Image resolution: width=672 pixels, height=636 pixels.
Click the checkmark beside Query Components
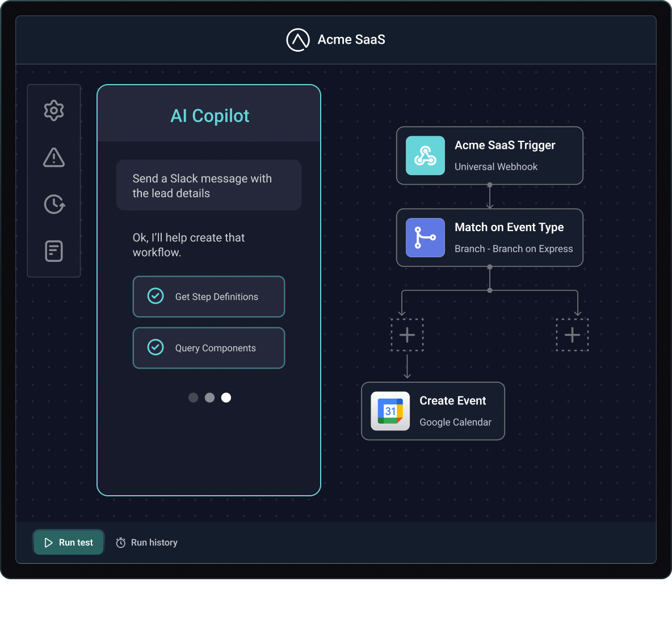point(156,348)
